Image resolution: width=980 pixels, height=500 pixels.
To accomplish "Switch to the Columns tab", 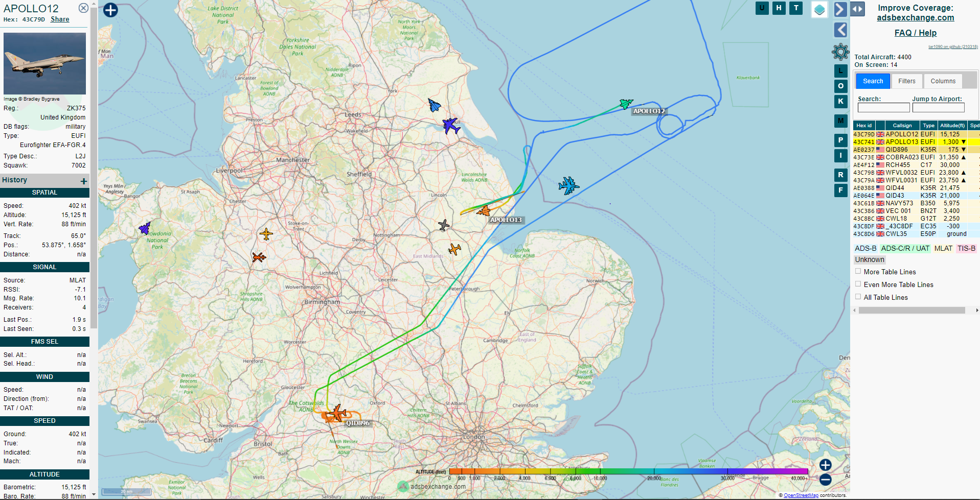I will pyautogui.click(x=943, y=81).
